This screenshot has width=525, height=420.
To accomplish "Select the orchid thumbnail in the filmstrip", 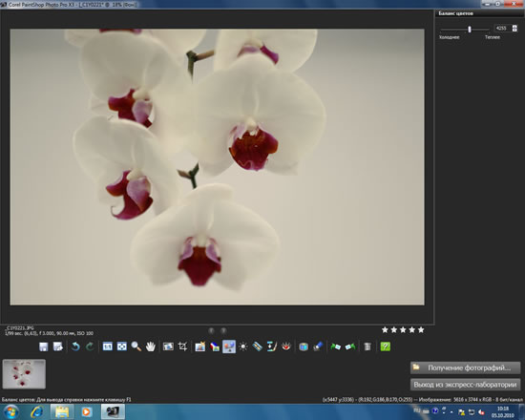I will [x=24, y=374].
